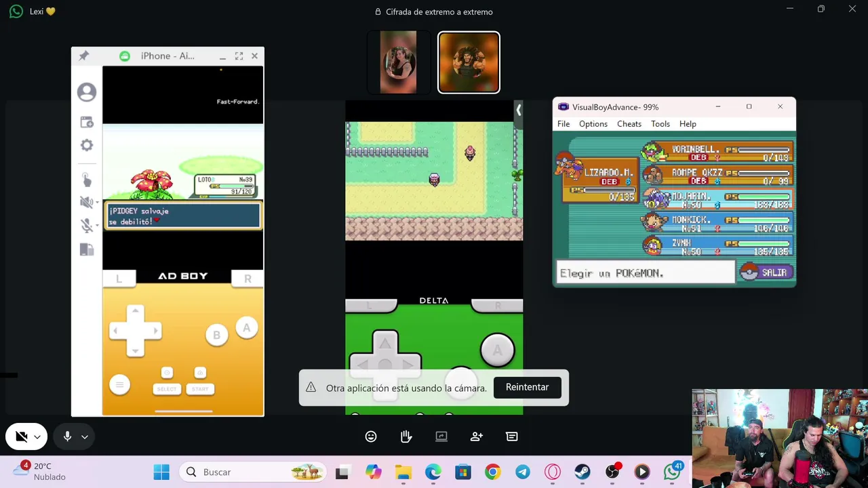Tap SELECT on the AD Boy emulator
The height and width of the screenshot is (488, 868).
[x=167, y=389]
